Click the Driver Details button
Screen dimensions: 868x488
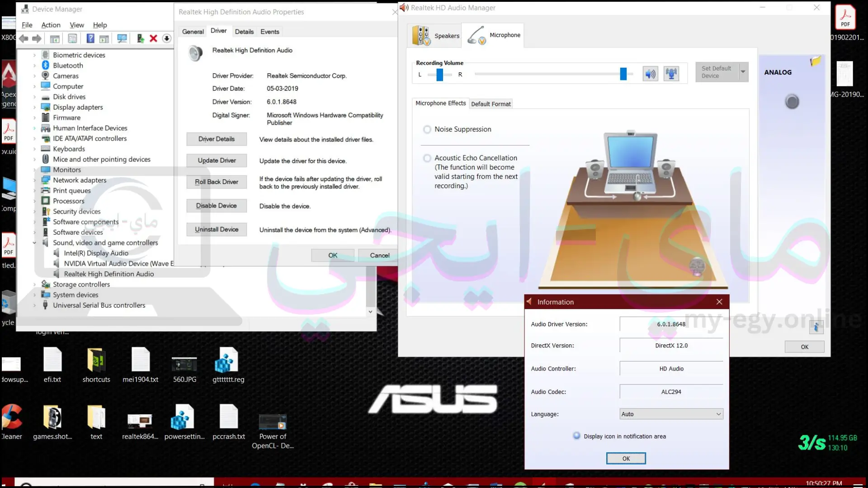217,139
